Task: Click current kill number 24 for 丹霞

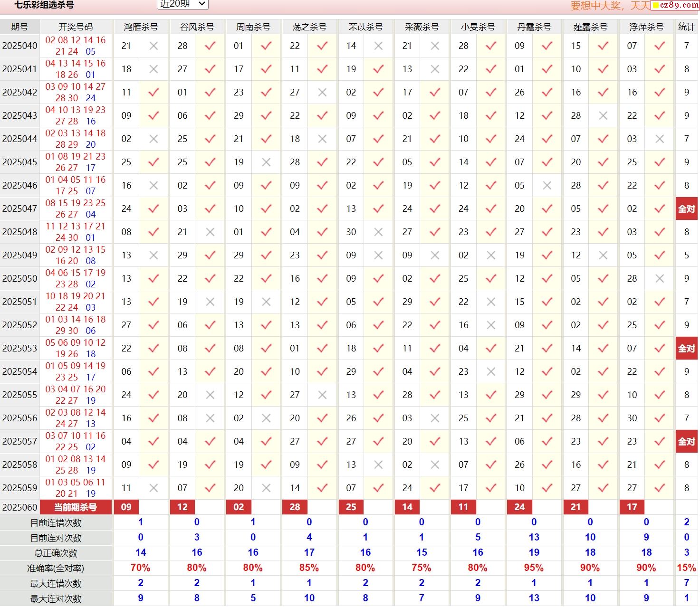Action: [519, 507]
